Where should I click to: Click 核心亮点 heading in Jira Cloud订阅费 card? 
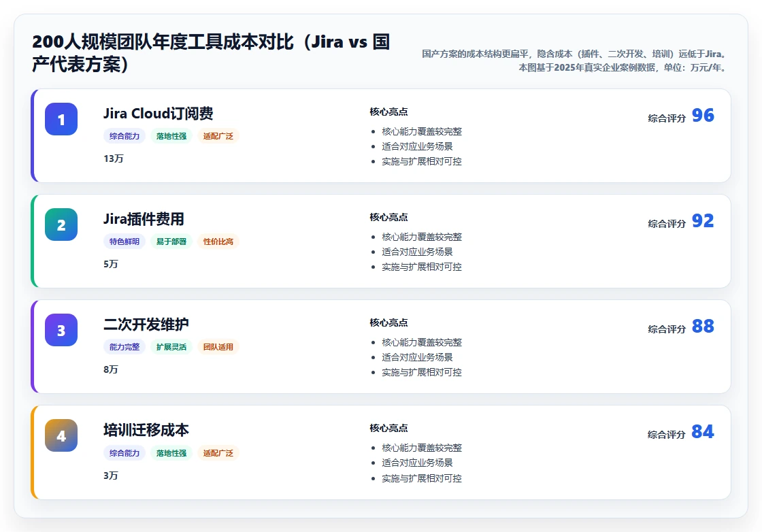pos(388,112)
